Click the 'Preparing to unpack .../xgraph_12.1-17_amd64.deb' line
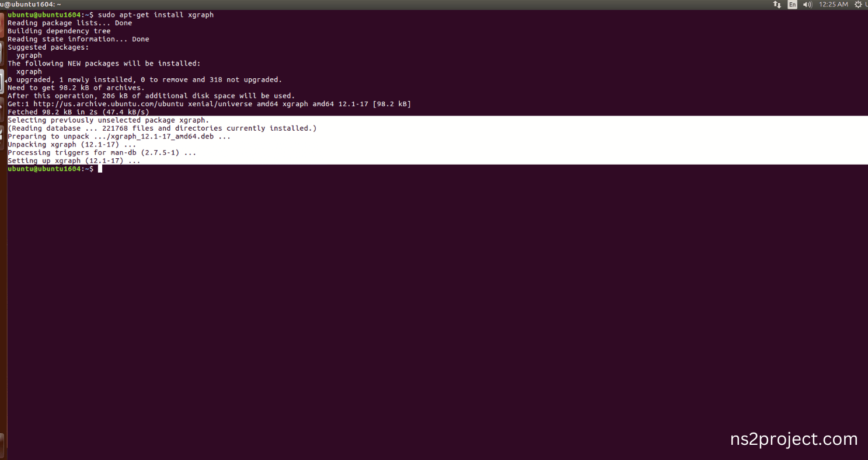Viewport: 868px width, 460px height. 119,137
